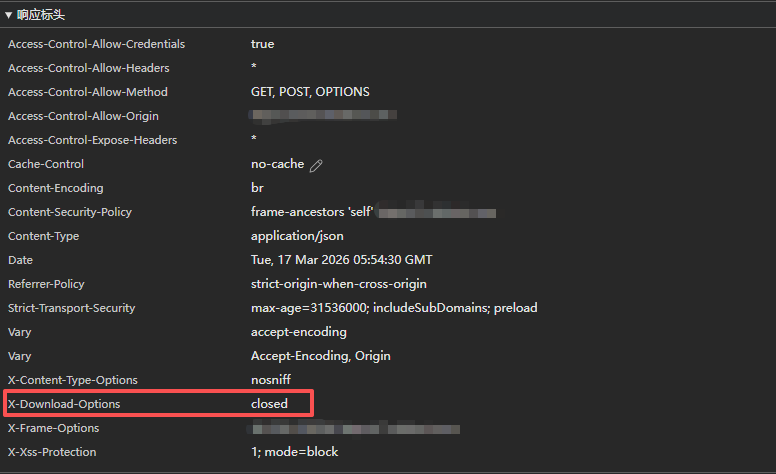
Task: Collapse the 响应标头 section triangle
Action: pyautogui.click(x=9, y=15)
